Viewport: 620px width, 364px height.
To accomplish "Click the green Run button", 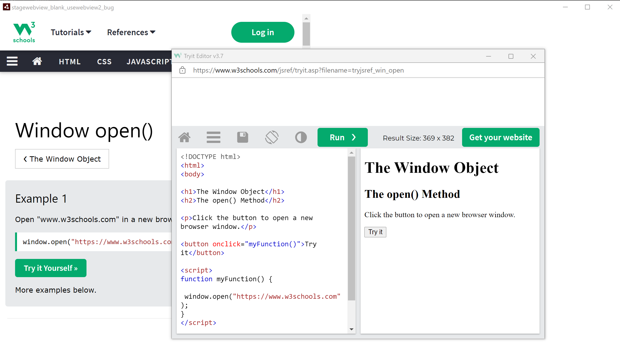I will click(343, 137).
